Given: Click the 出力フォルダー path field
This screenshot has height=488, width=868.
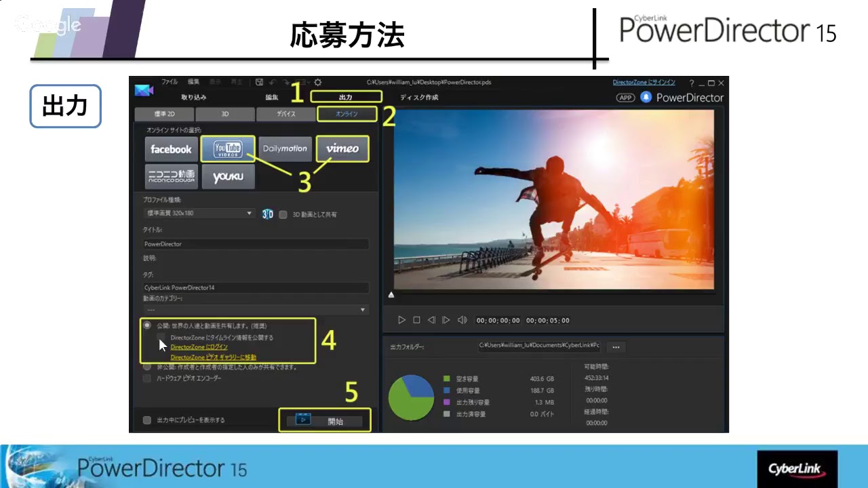Looking at the screenshot, I should (x=540, y=346).
